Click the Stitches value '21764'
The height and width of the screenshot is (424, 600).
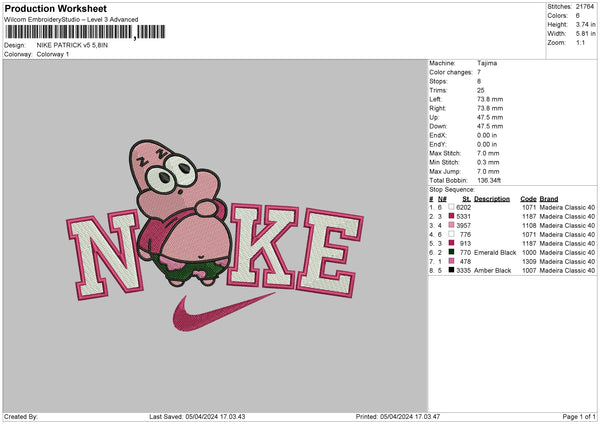click(585, 7)
